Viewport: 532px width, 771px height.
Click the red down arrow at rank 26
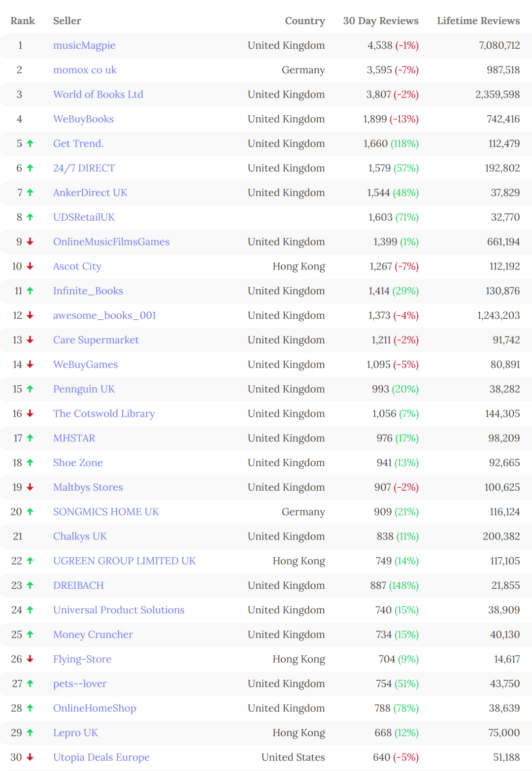30,659
